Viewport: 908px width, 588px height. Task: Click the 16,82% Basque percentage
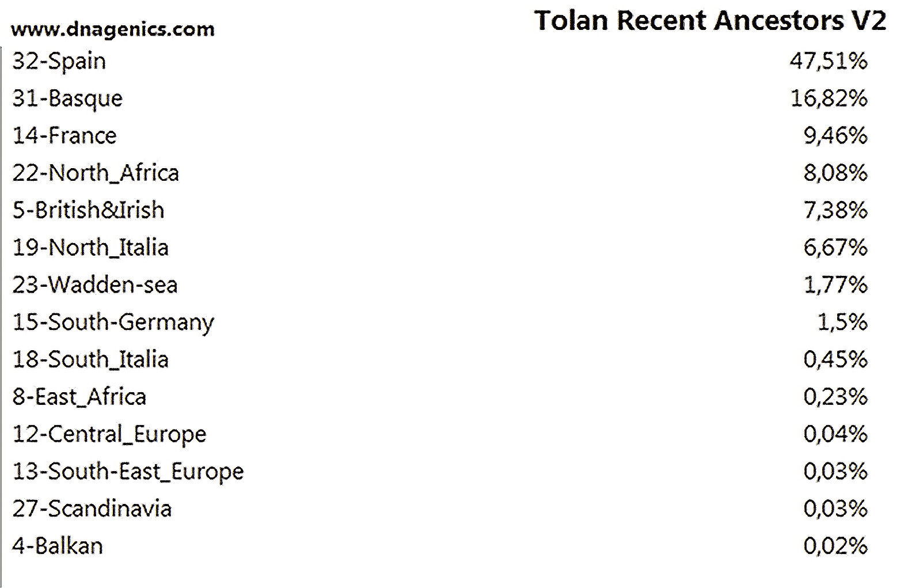pyautogui.click(x=829, y=98)
